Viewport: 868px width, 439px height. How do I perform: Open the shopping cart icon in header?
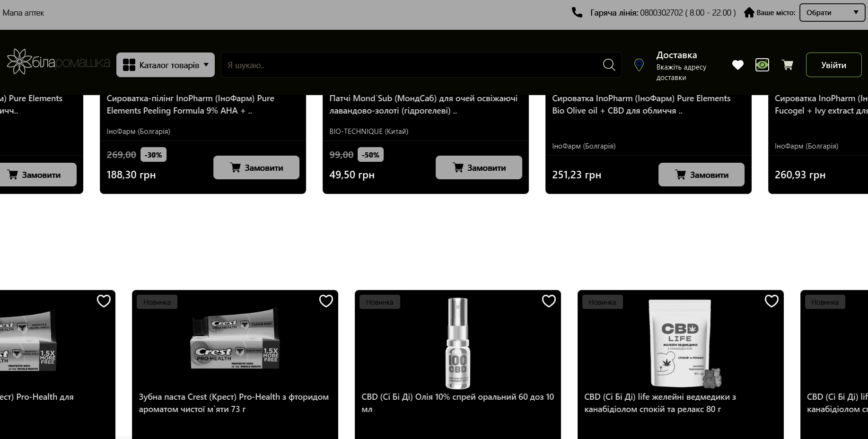(787, 65)
